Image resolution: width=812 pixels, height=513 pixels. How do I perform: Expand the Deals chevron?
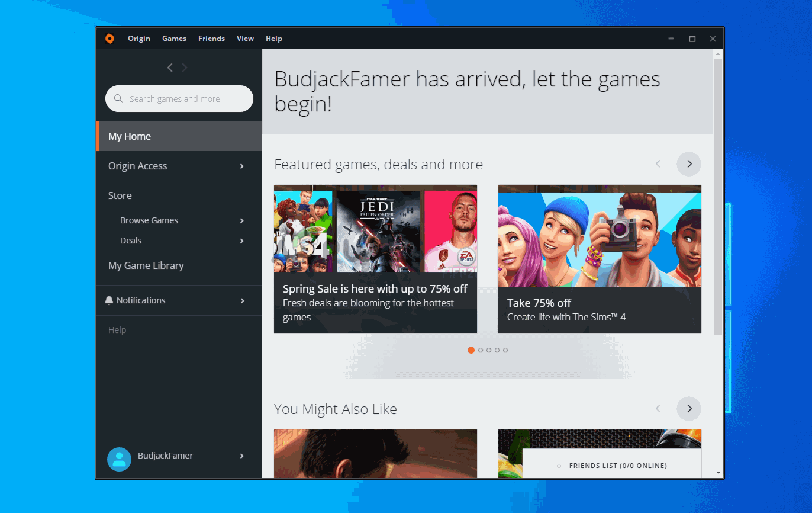tap(242, 241)
